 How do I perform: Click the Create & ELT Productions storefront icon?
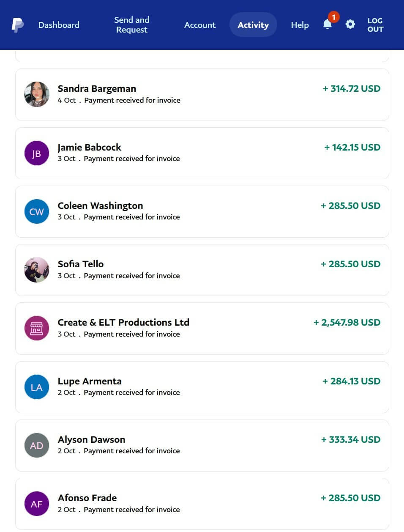point(37,328)
